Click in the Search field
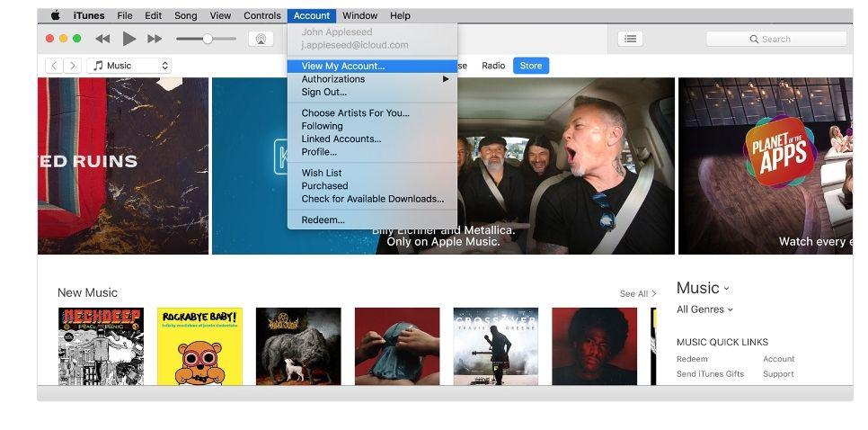This screenshot has width=868, height=430. pyautogui.click(x=776, y=39)
